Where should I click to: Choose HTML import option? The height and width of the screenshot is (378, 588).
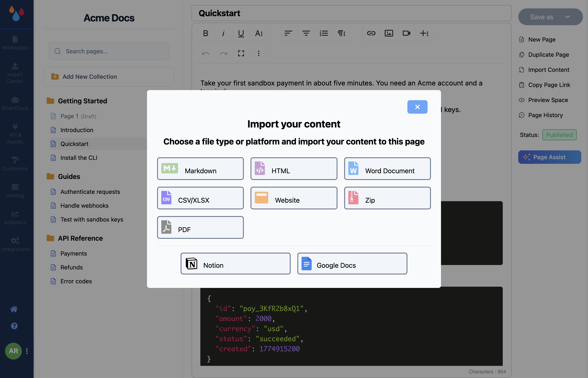point(294,169)
